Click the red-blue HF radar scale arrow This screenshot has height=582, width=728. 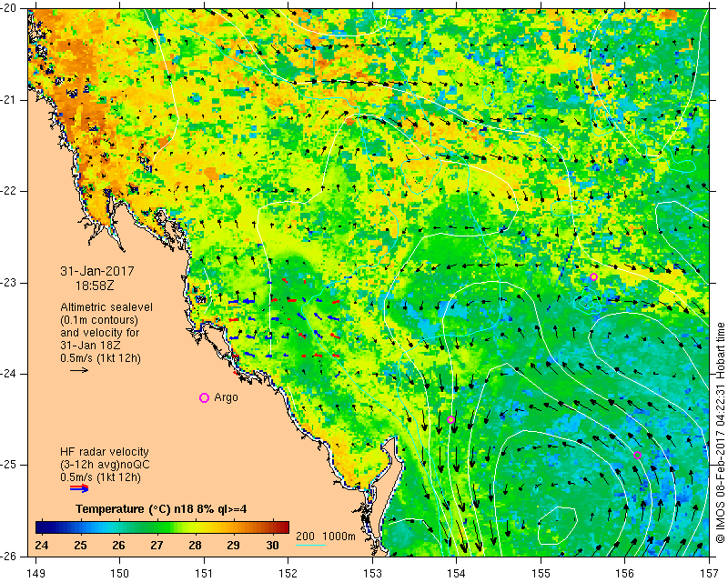pos(79,487)
